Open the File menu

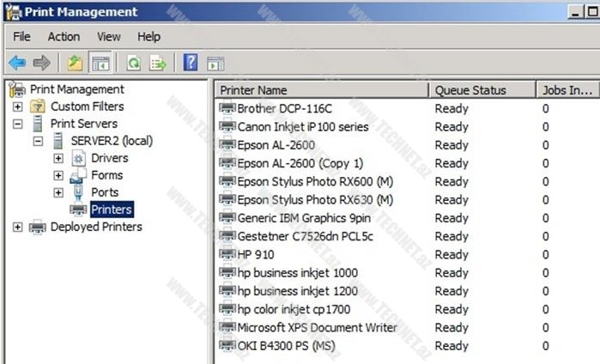point(21,36)
